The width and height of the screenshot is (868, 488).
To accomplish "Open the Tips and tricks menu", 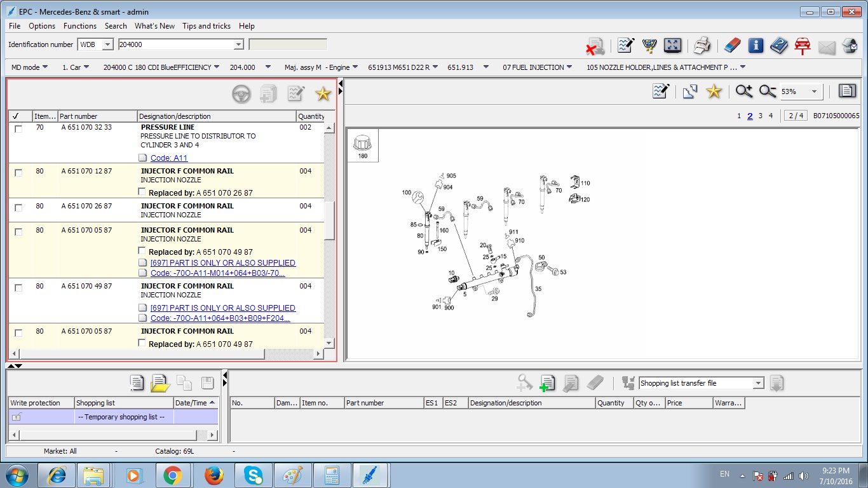I will tap(206, 26).
